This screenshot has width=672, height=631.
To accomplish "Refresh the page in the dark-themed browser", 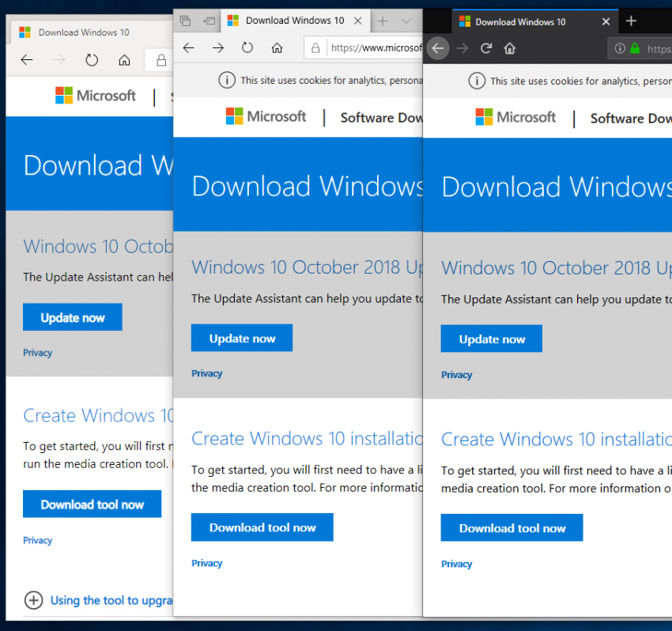I will point(485,48).
